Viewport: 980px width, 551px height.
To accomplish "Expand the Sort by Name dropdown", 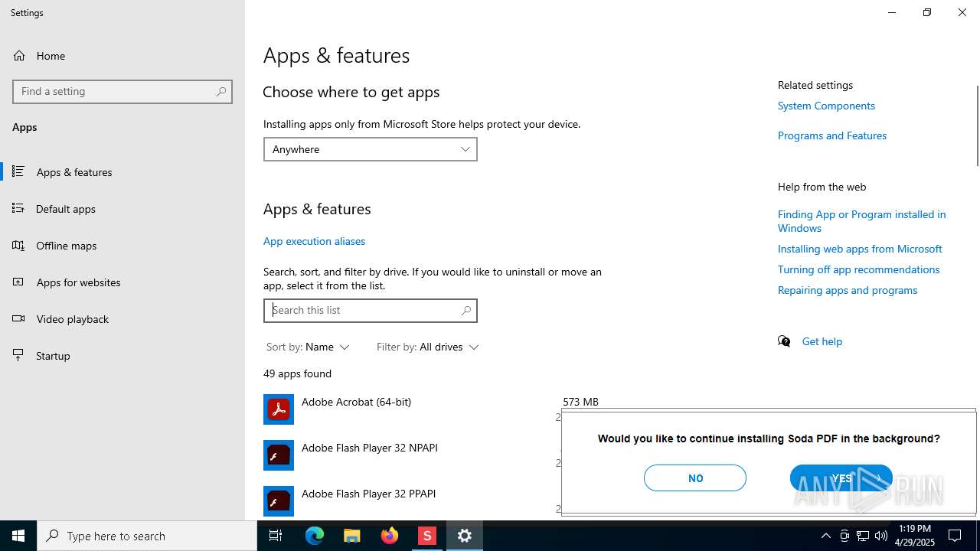I will (308, 347).
